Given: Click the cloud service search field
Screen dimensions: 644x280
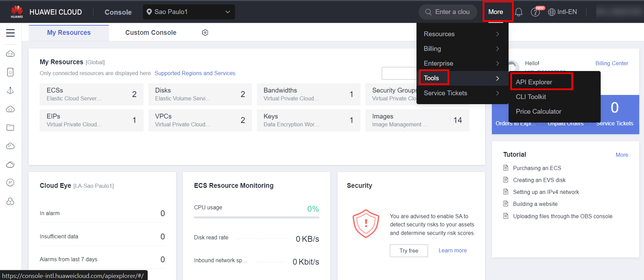Looking at the screenshot, I should [x=452, y=12].
